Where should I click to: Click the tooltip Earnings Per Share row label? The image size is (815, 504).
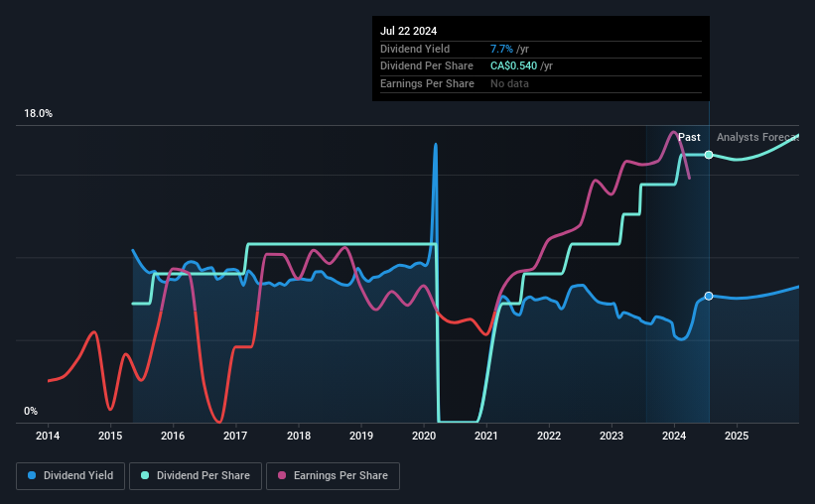[x=427, y=83]
